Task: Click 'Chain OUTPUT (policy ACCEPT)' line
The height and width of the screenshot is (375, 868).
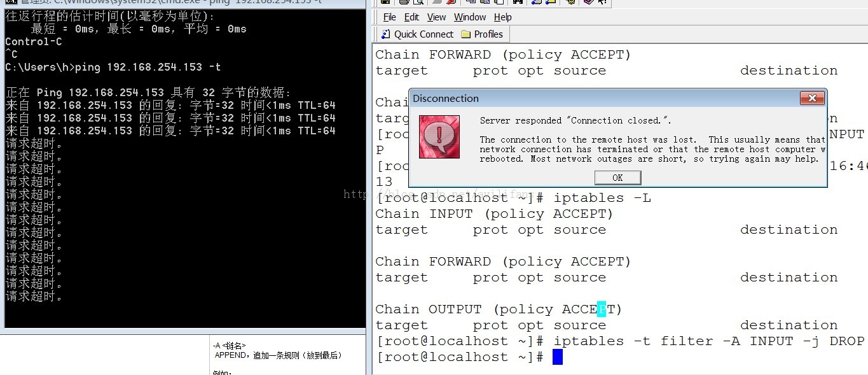Action: coord(499,309)
